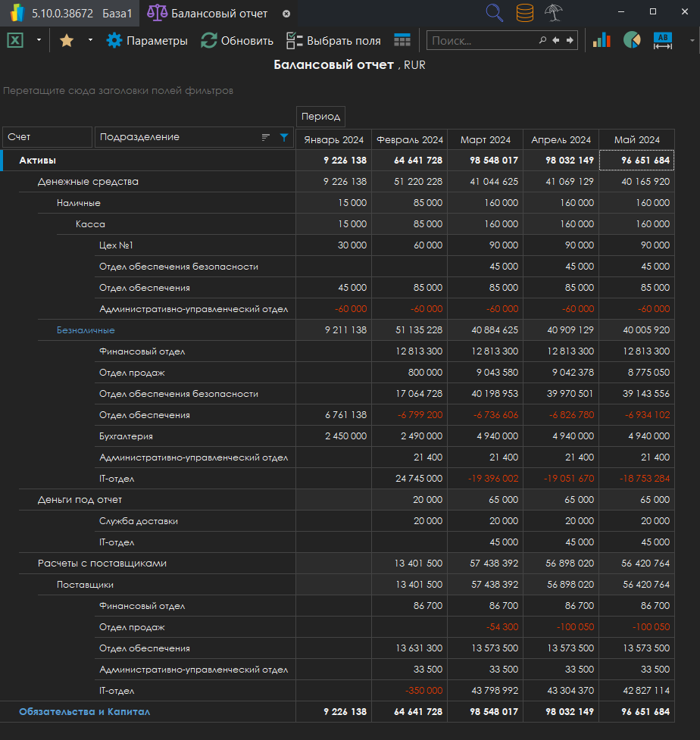Click the AB column width icon
This screenshot has height=740, width=700.
(663, 41)
